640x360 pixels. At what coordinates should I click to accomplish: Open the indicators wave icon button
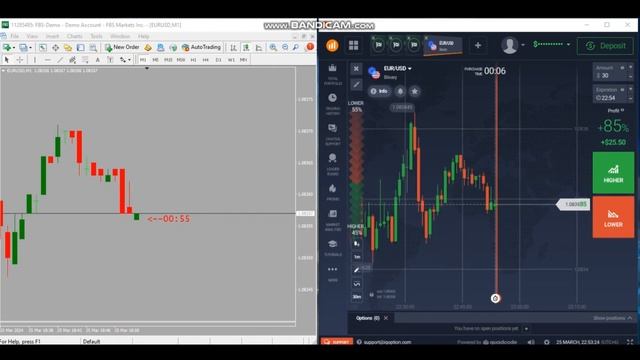coord(357,284)
